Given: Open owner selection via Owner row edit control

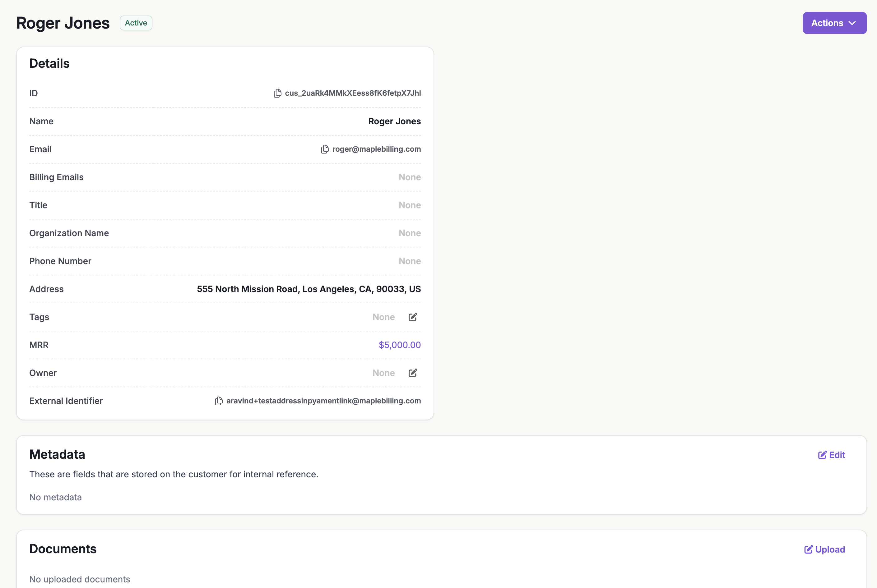Looking at the screenshot, I should pyautogui.click(x=413, y=373).
